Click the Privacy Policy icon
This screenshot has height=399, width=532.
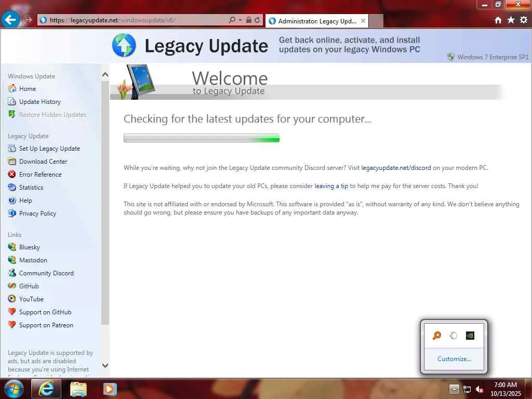pos(12,213)
